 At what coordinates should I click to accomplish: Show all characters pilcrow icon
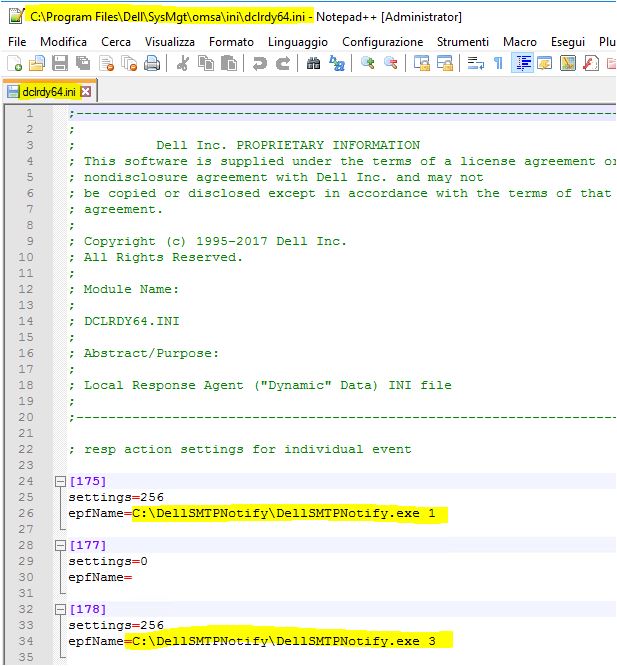[499, 64]
